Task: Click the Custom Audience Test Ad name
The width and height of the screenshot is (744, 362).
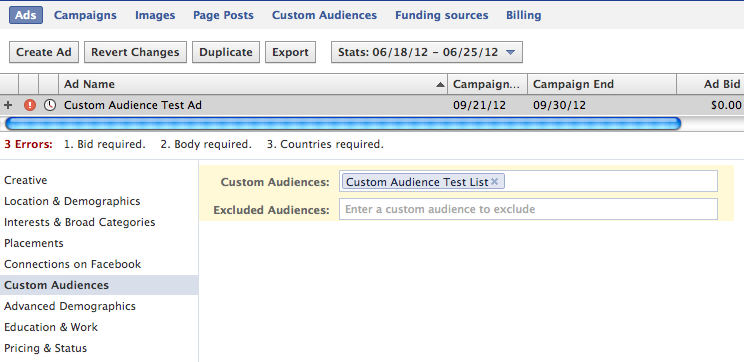Action: (x=133, y=105)
